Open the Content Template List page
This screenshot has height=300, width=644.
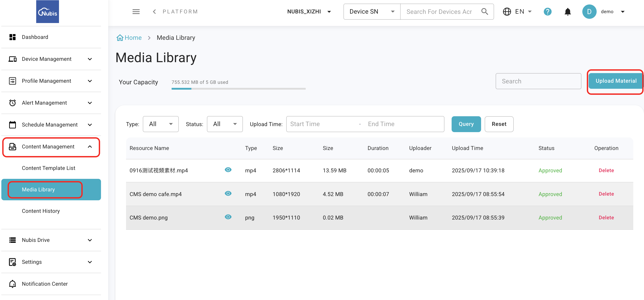48,168
